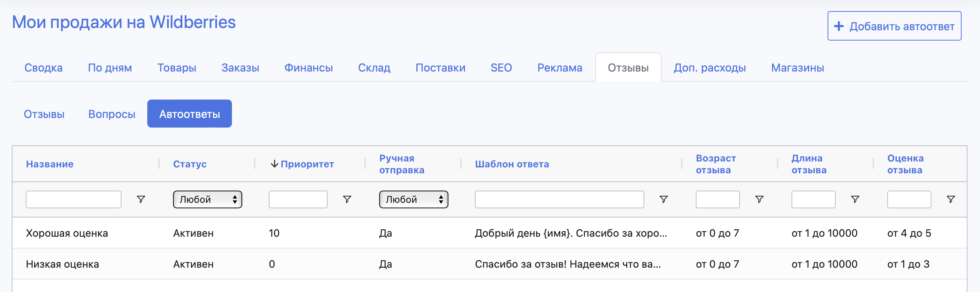
Task: Sort by Ручная отправка column header
Action: click(402, 164)
